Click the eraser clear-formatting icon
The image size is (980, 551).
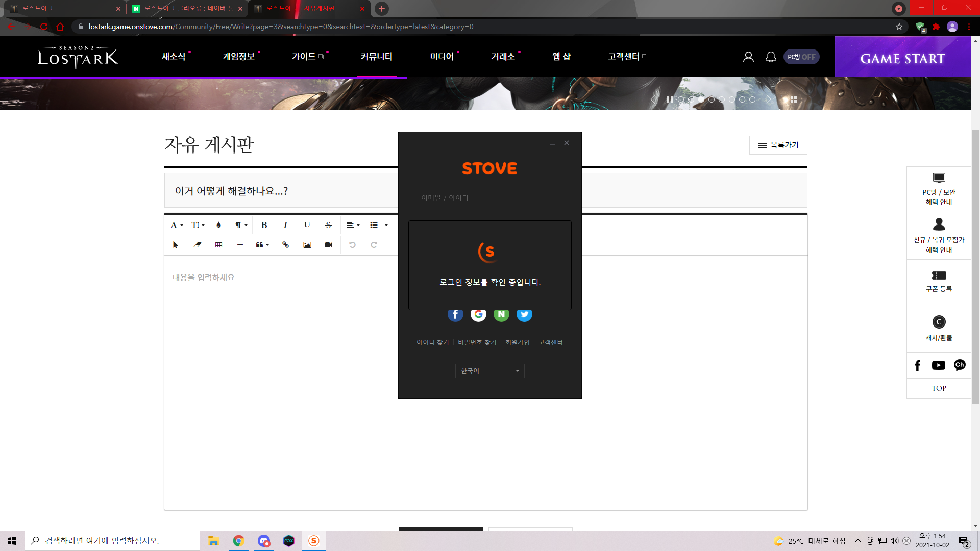click(197, 245)
